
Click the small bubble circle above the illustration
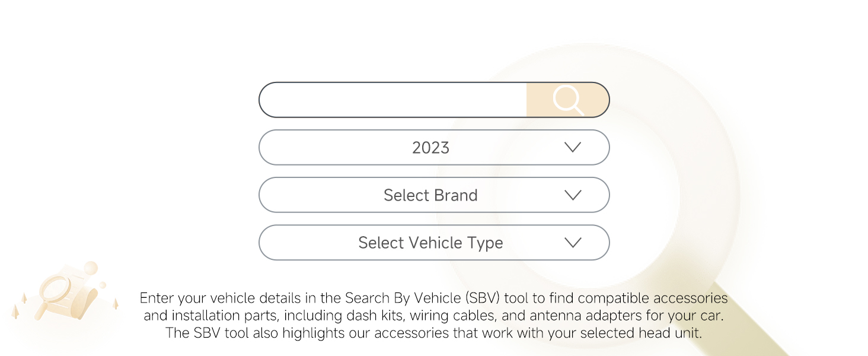tap(91, 268)
